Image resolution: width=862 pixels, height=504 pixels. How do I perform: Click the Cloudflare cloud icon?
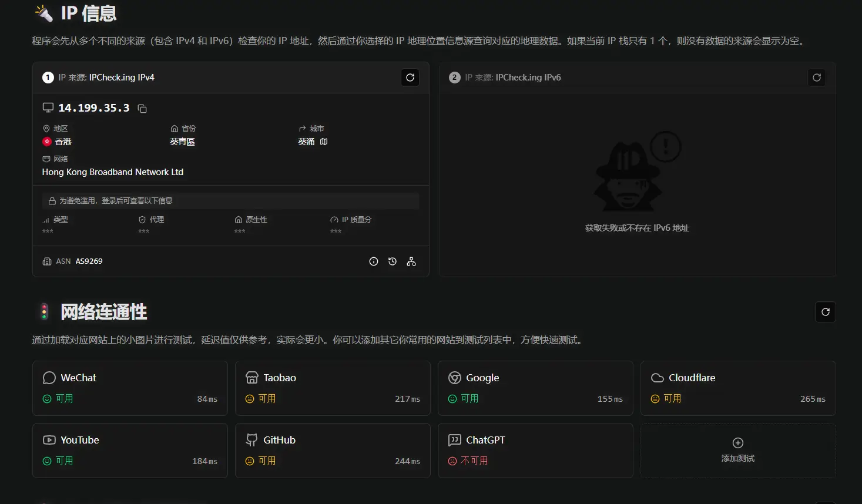click(x=658, y=378)
